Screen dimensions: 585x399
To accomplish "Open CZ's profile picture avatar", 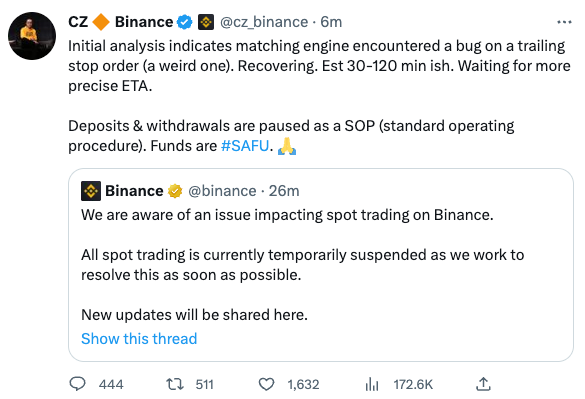I will coord(32,36).
